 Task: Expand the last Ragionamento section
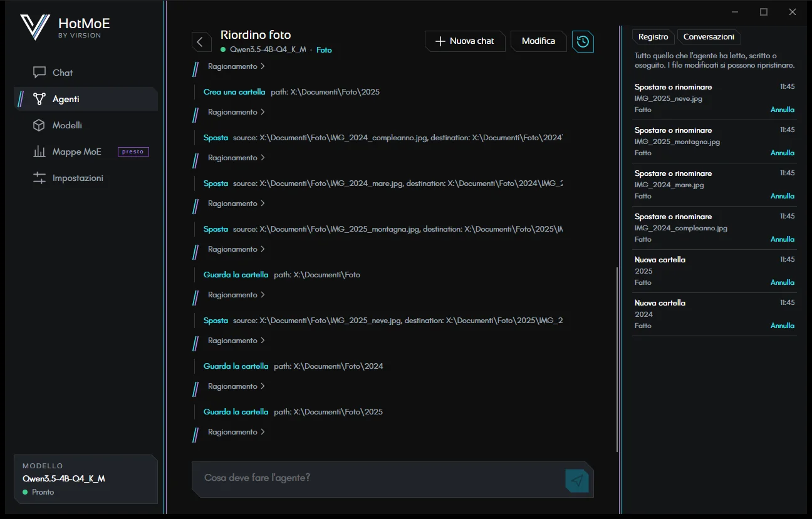236,432
